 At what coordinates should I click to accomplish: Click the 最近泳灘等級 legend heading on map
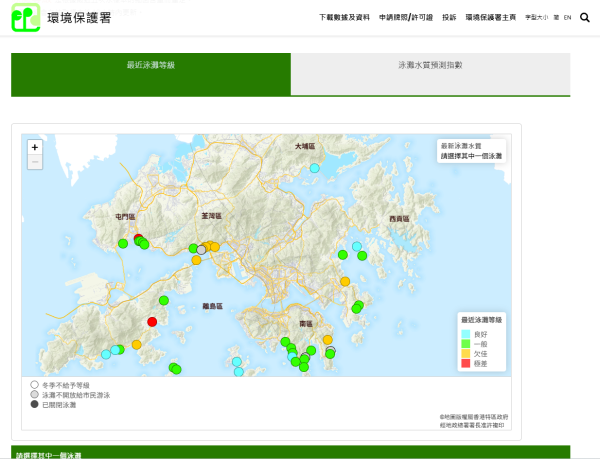tap(481, 320)
